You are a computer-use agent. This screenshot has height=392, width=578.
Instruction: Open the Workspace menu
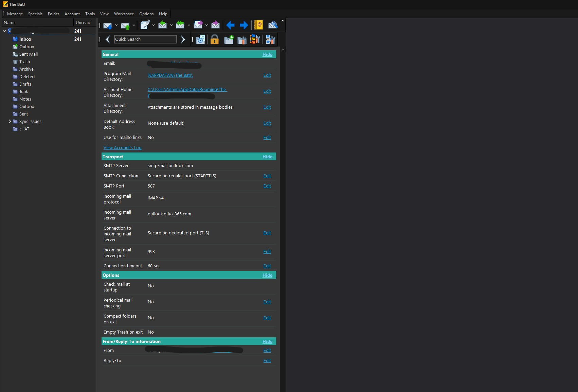click(124, 14)
